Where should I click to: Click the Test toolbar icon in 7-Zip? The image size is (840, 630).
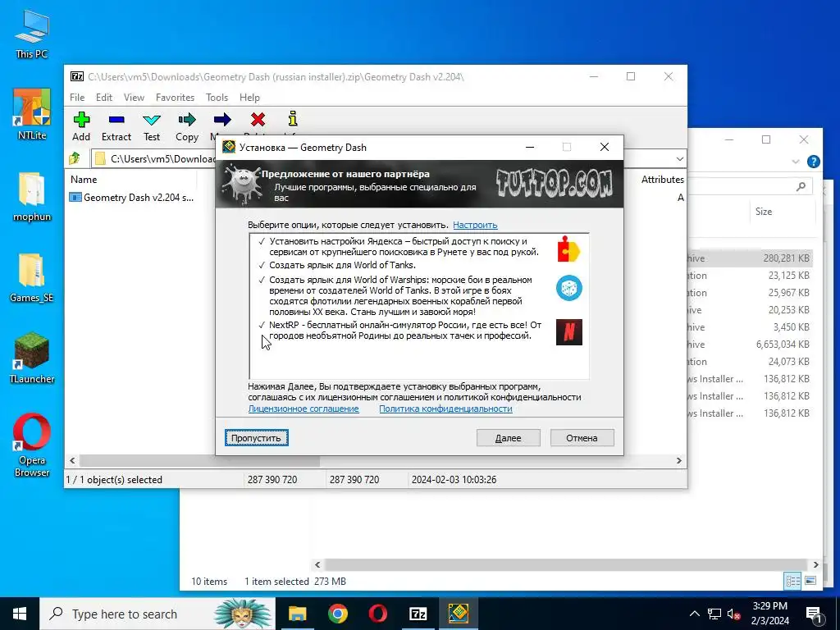(152, 126)
